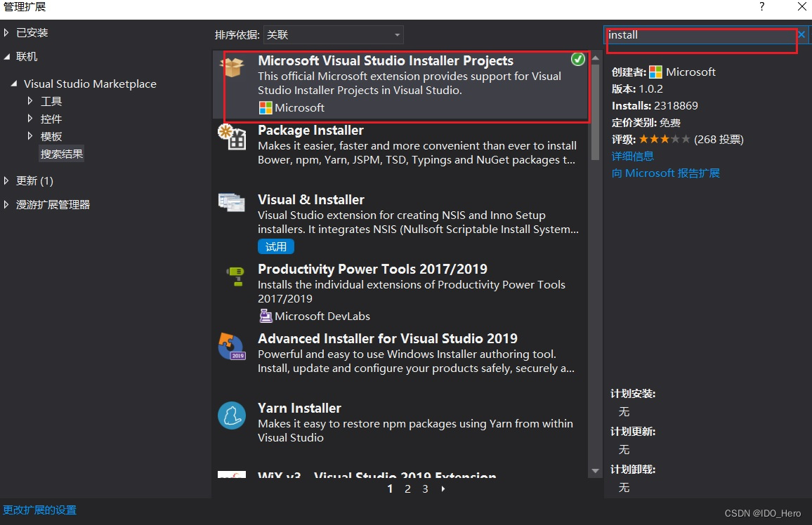The width and height of the screenshot is (812, 525).
Task: Collapse the Visual Studio Marketplace node
Action: (14, 84)
